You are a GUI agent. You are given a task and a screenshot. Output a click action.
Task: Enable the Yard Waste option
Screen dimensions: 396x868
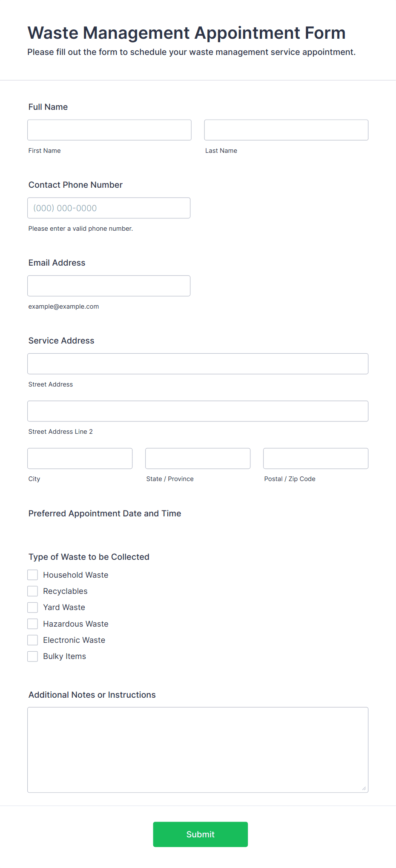[33, 607]
